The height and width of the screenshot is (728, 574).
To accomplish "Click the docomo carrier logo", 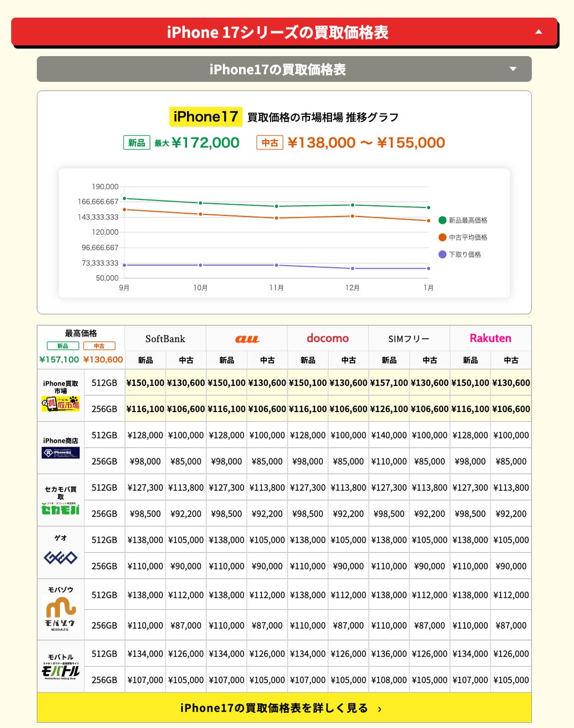I will click(x=328, y=338).
